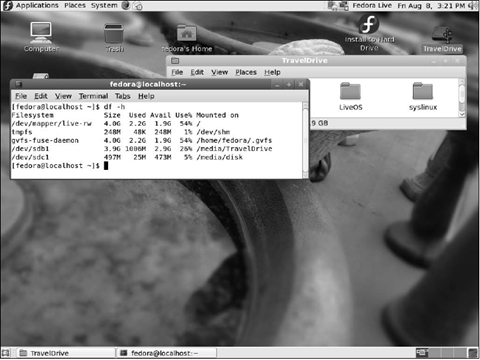
Task: Select the Computer desktop icon
Action: (x=41, y=37)
